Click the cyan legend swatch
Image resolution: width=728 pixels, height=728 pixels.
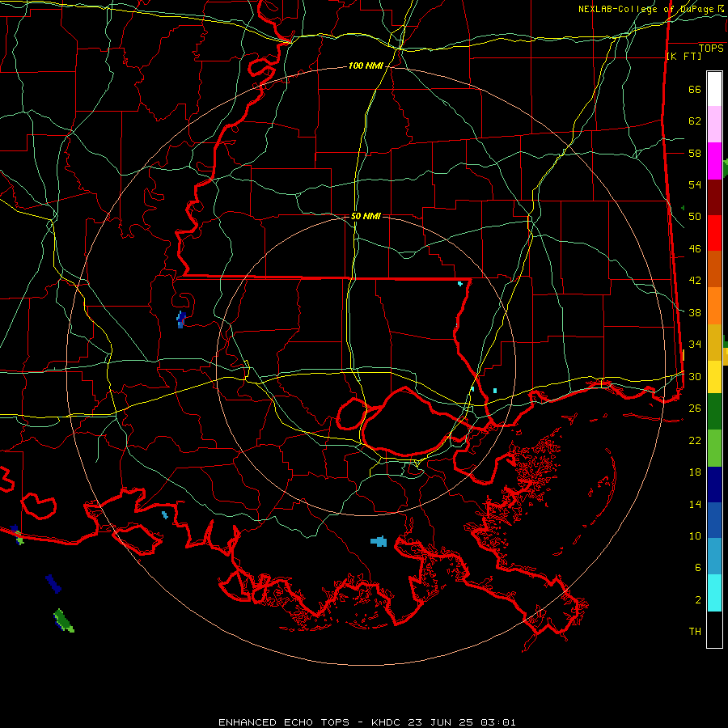pos(714,593)
